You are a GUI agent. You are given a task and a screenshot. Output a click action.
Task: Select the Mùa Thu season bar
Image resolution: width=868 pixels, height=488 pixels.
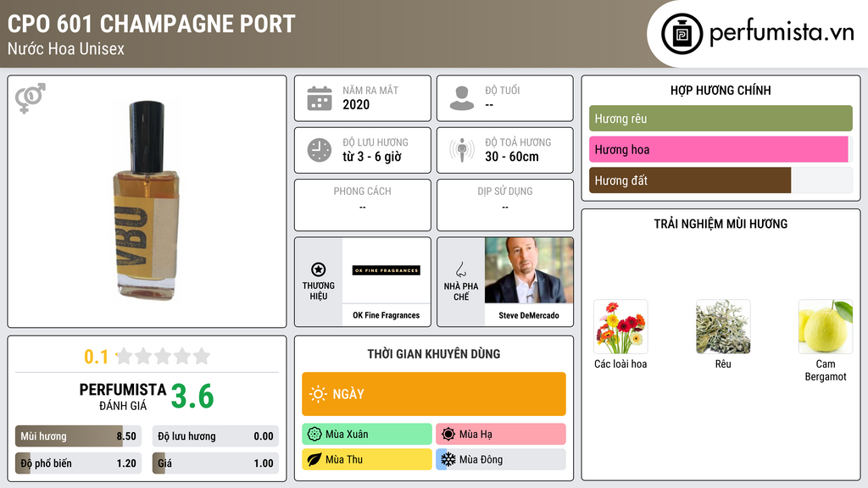point(367,459)
